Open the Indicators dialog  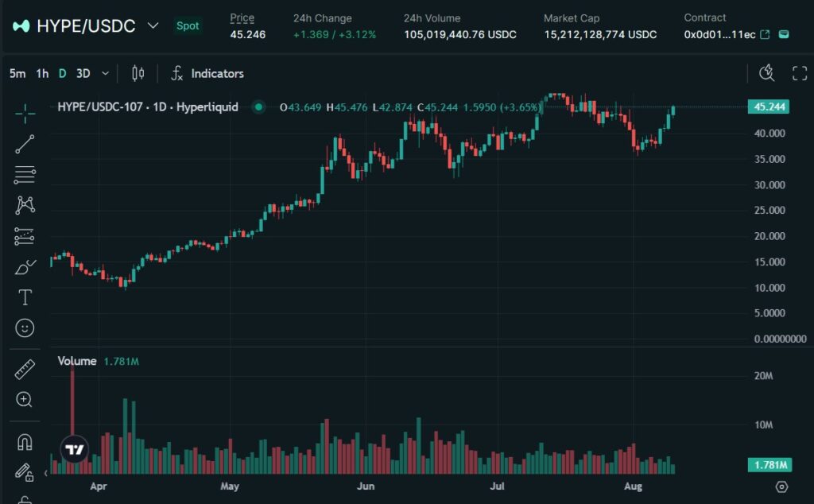pyautogui.click(x=207, y=73)
